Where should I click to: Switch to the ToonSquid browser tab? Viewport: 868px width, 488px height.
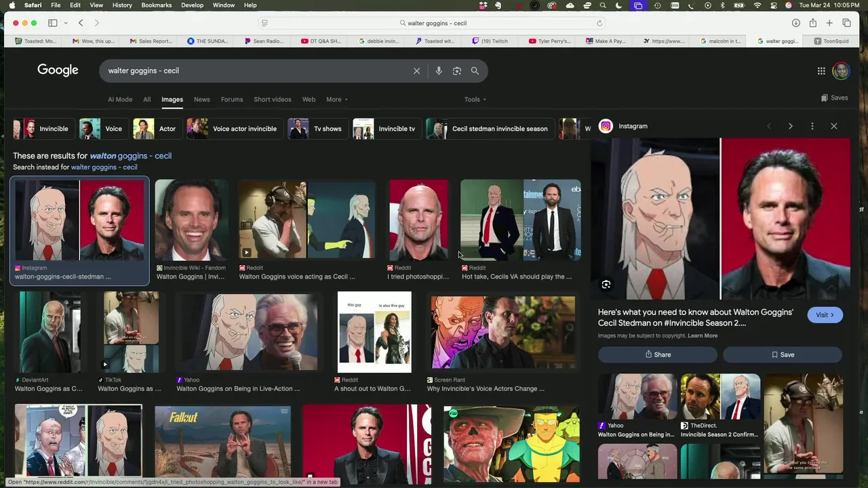[x=831, y=41]
